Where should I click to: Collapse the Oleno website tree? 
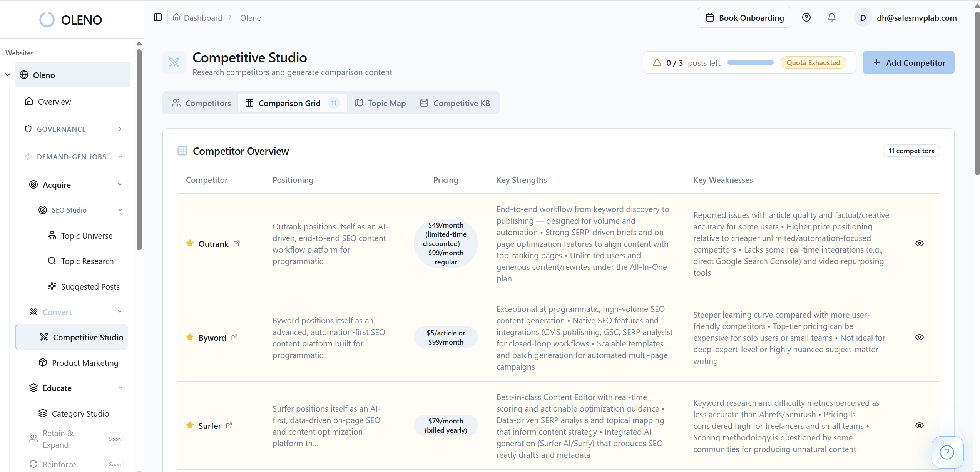[x=8, y=75]
